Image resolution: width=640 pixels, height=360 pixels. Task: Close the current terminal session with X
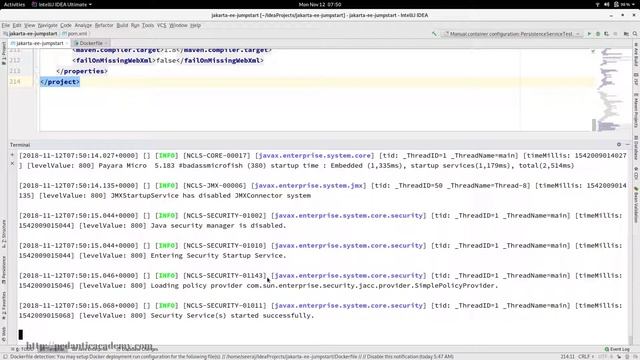pos(12,164)
